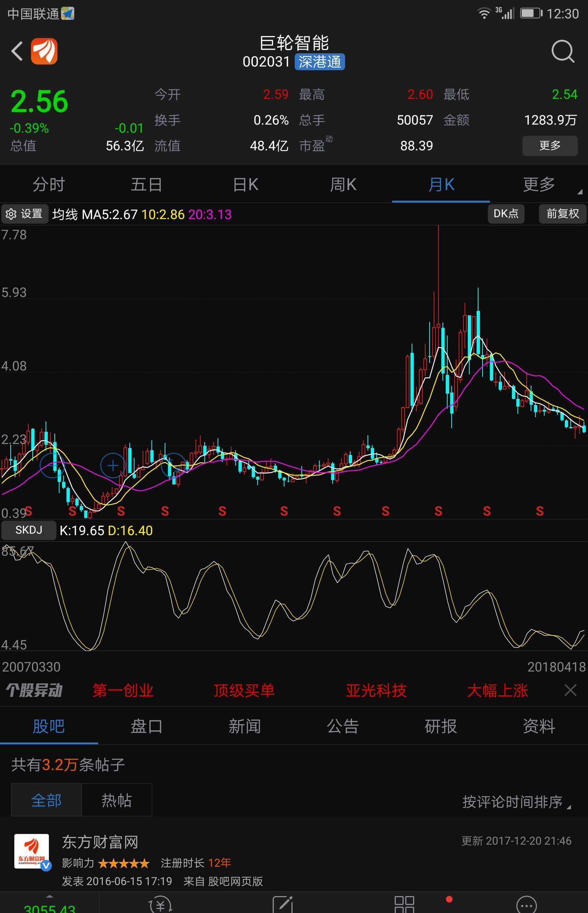Tap the 更多 quote details button
Viewport: 588px width, 913px height.
click(550, 146)
